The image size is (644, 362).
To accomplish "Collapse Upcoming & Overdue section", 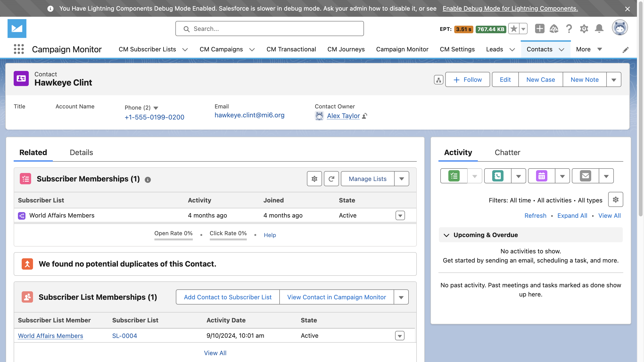I will (446, 235).
